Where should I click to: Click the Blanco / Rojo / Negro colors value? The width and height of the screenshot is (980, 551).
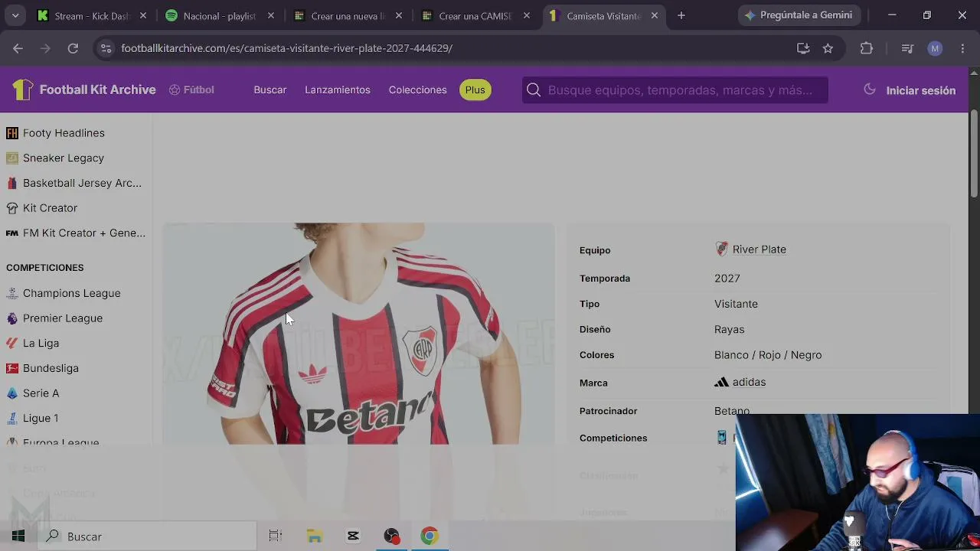tap(768, 355)
